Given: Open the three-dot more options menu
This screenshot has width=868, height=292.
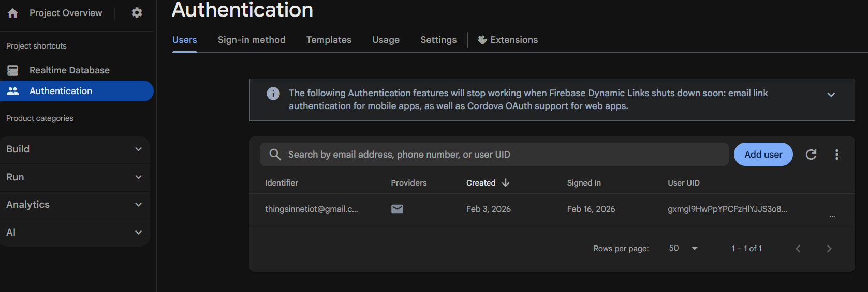Looking at the screenshot, I should 837,155.
